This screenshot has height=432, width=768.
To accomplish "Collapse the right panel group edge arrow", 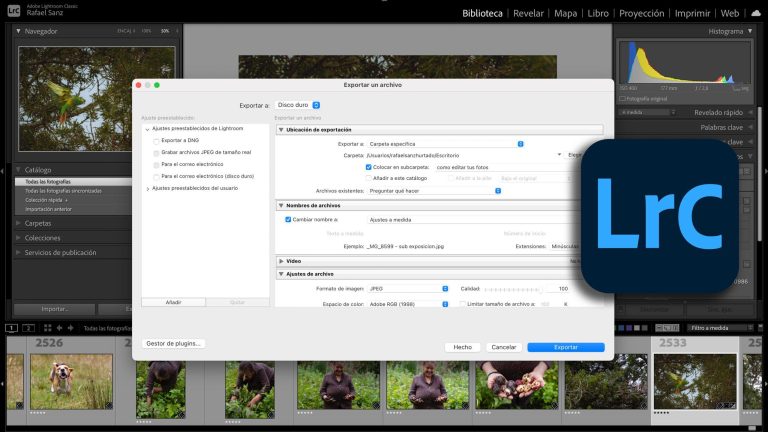I will click(x=765, y=171).
